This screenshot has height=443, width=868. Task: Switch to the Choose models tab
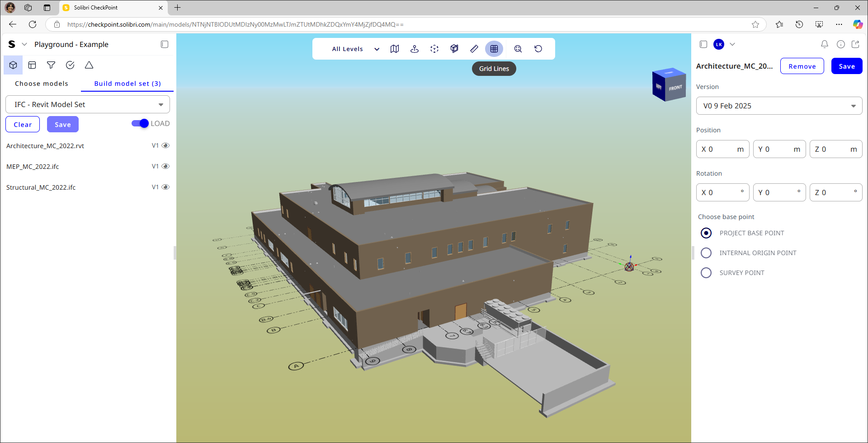point(41,84)
